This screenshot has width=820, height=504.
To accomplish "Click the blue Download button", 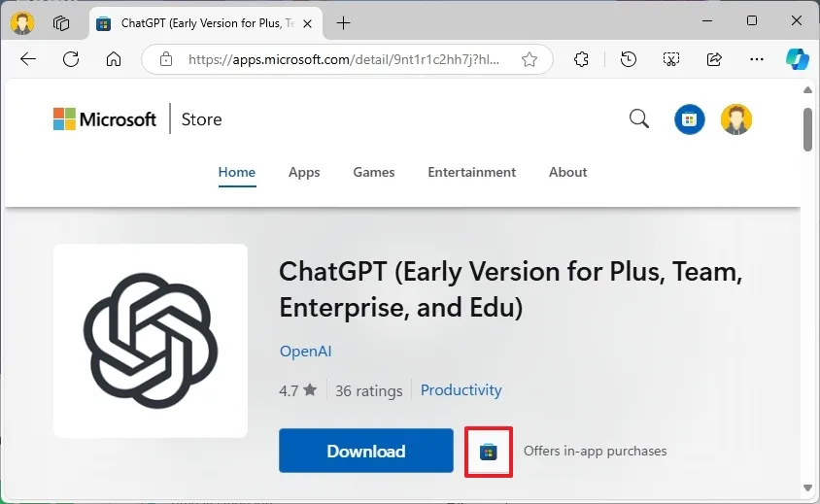I will click(366, 451).
